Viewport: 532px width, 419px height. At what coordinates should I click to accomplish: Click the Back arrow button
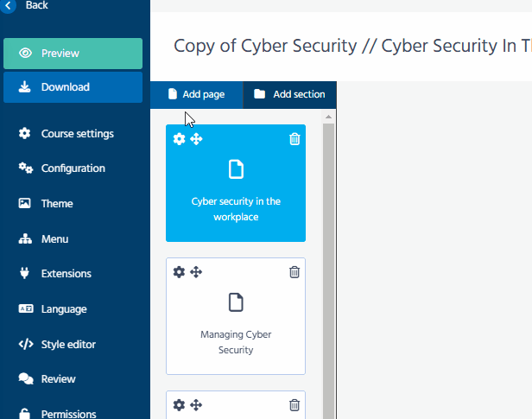(9, 5)
